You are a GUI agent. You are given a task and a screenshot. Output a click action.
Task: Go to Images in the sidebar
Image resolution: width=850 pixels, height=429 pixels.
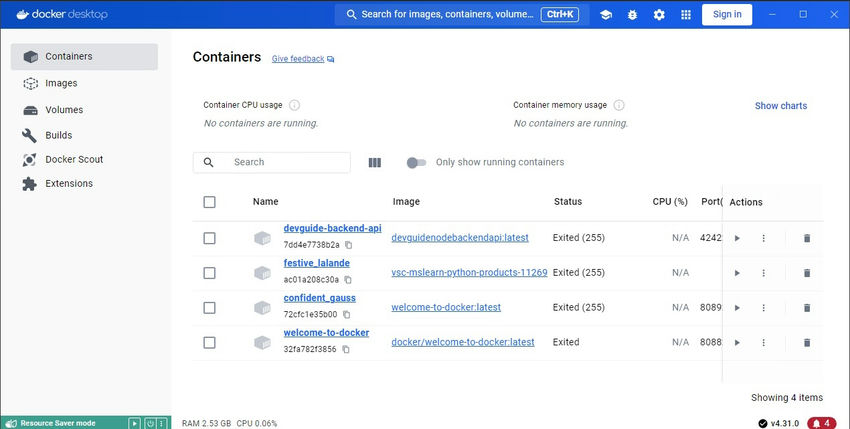point(61,83)
